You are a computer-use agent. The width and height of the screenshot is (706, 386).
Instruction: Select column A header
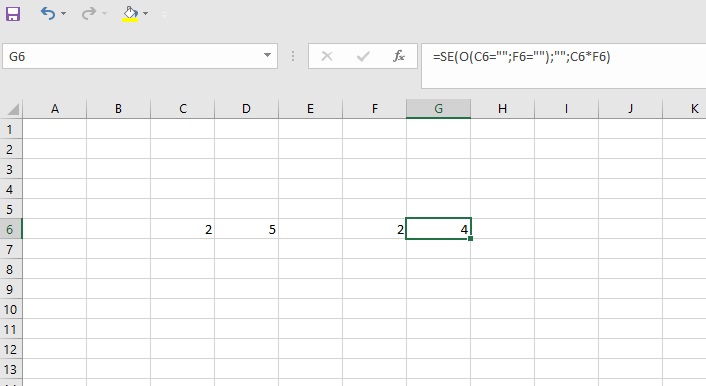pos(54,109)
